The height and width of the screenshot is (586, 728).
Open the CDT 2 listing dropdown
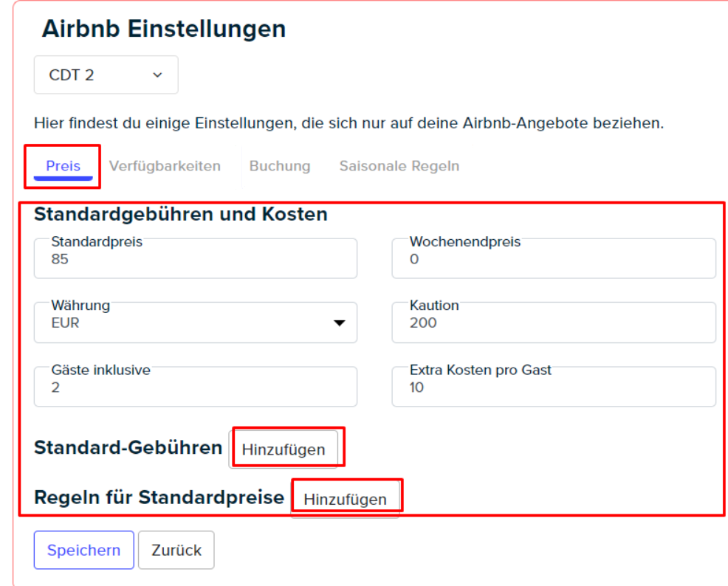point(106,75)
